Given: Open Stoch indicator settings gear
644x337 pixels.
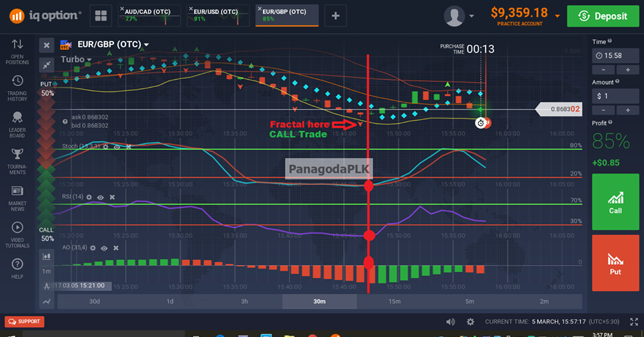Looking at the screenshot, I should [x=105, y=146].
